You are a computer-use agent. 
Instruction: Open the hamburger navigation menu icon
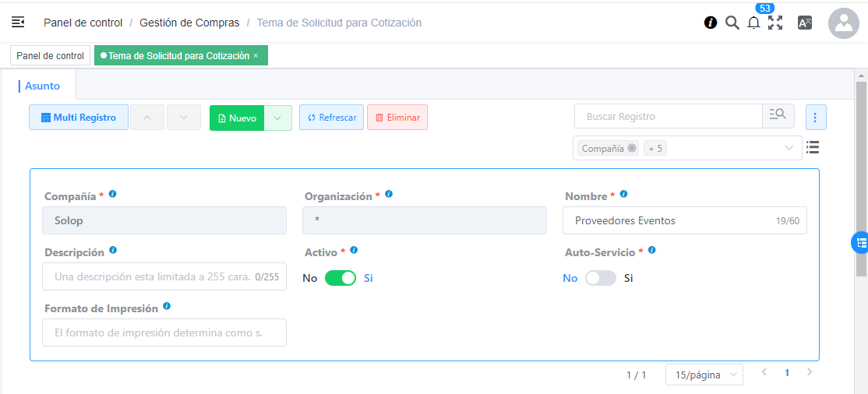point(18,23)
